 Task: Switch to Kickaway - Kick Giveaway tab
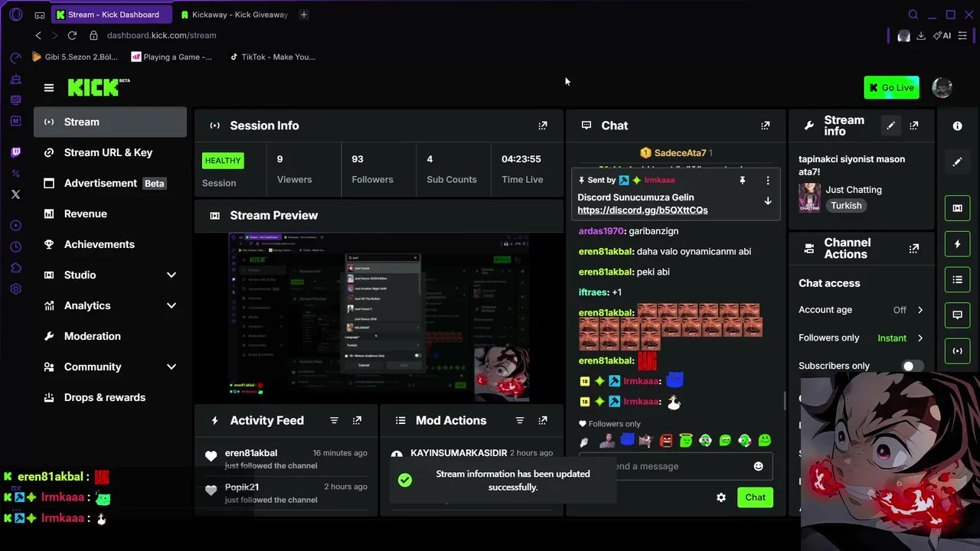point(234,15)
